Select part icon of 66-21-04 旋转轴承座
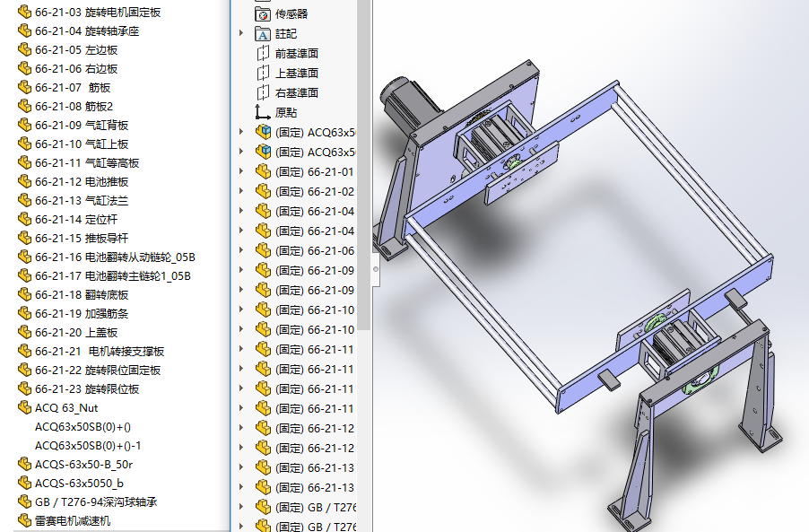Screen dimensions: 809x532 [x=24, y=31]
